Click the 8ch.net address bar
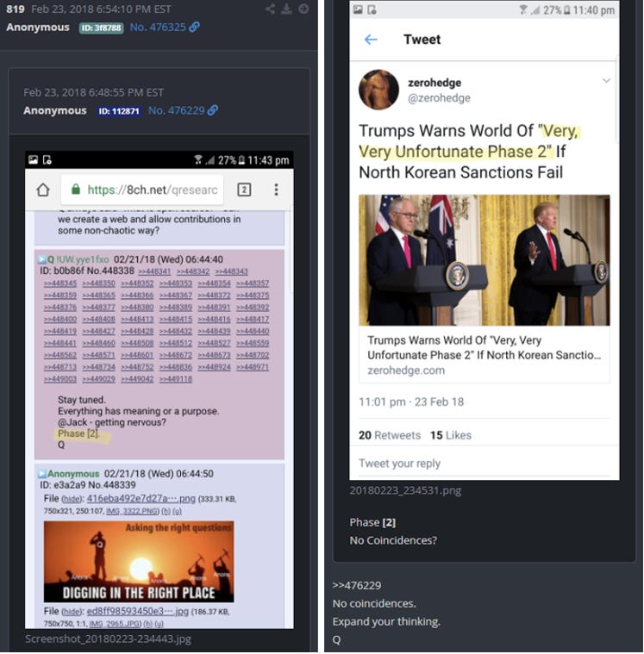The image size is (644, 654). [x=142, y=190]
